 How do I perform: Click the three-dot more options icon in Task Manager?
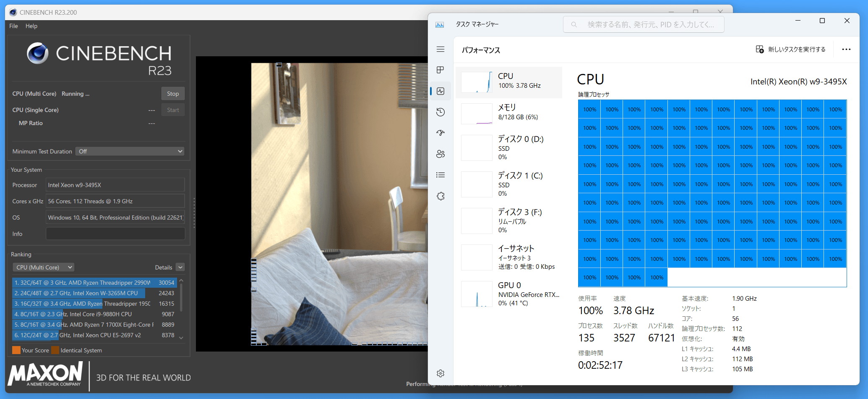click(846, 50)
